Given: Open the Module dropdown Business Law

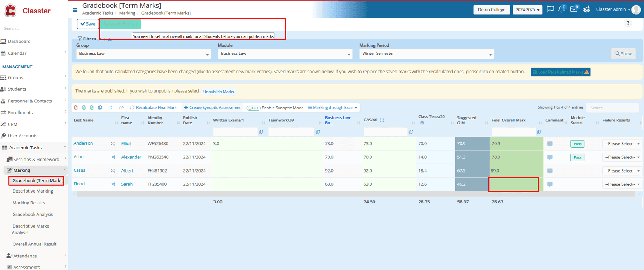Looking at the screenshot, I should pyautogui.click(x=285, y=54).
